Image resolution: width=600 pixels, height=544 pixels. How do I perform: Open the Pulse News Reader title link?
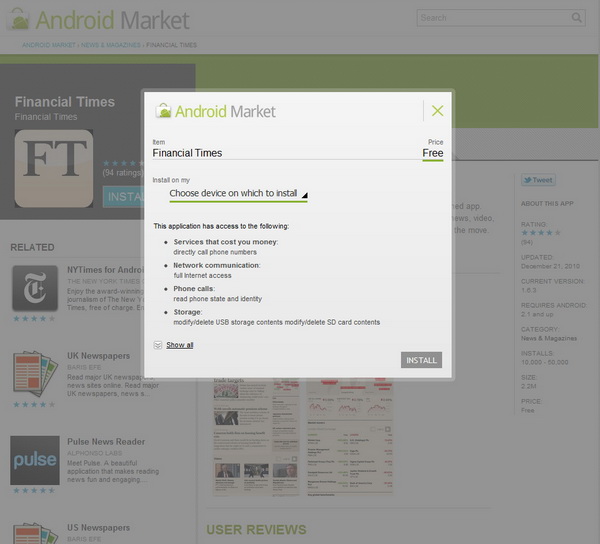[x=106, y=441]
